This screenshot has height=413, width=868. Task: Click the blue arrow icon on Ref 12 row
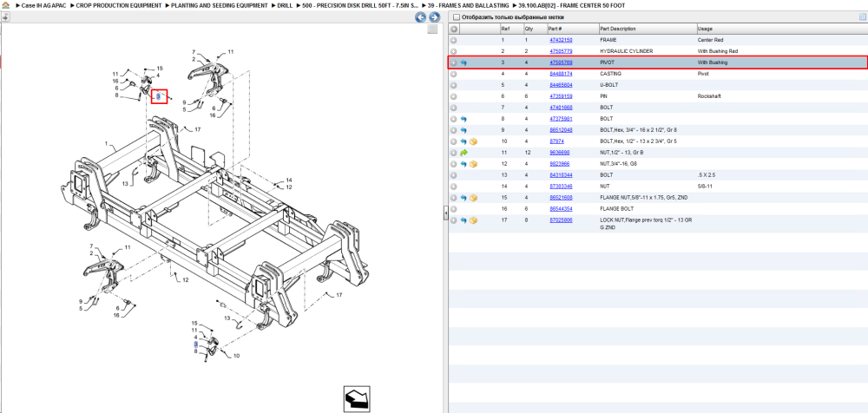point(464,165)
